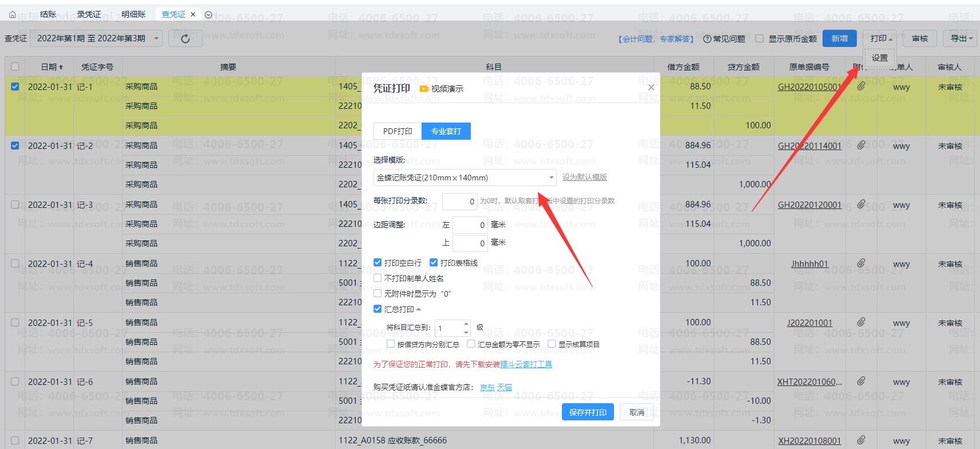Close the 凭证打印 dialog with X
The height and width of the screenshot is (449, 980).
651,88
